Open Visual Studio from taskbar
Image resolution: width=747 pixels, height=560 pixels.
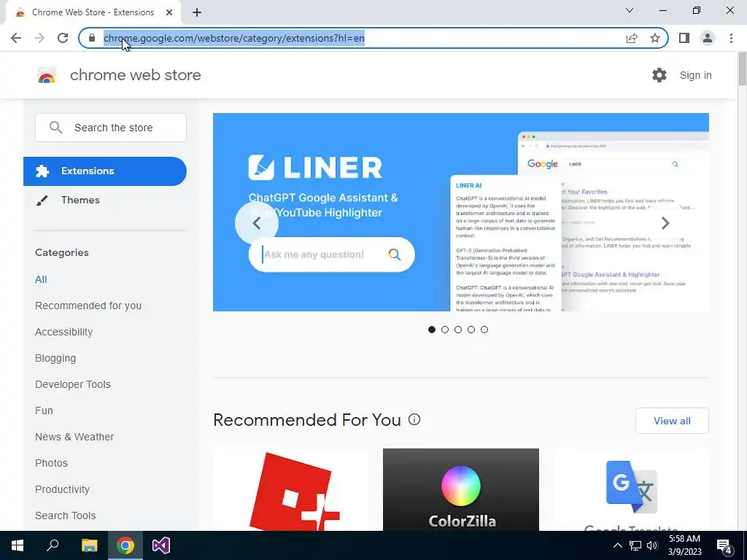(161, 545)
